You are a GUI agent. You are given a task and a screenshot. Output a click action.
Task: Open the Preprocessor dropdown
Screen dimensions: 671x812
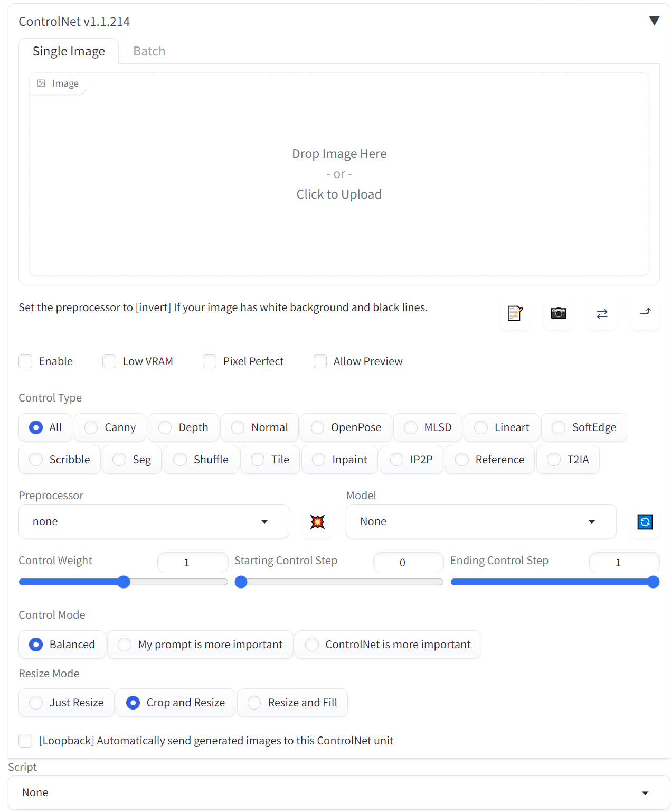[154, 521]
